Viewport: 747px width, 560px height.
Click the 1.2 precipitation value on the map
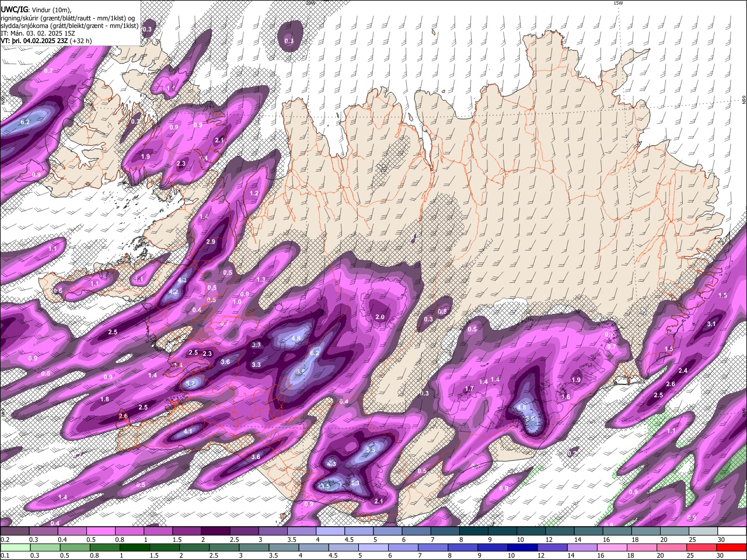254,193
